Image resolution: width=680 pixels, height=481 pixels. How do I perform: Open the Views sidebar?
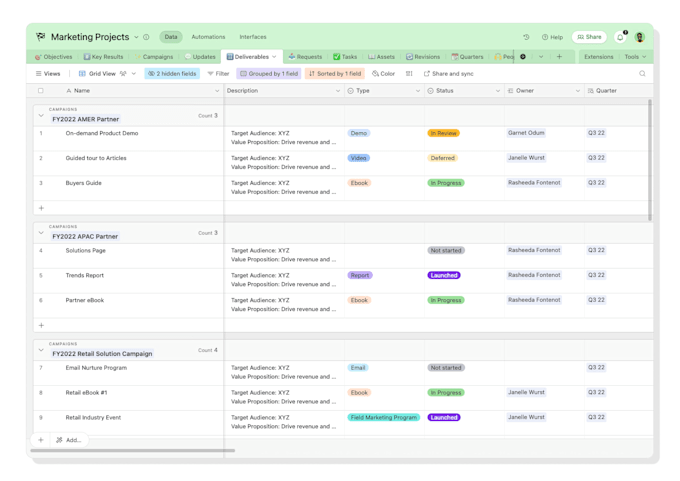48,74
